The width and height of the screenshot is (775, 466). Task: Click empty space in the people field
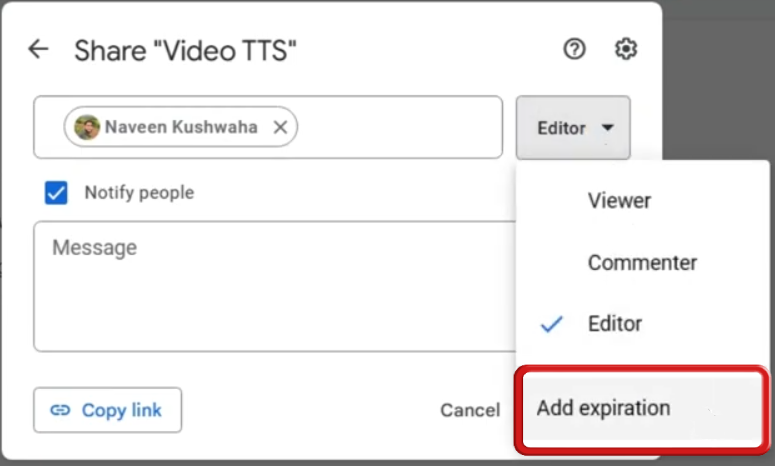pos(399,127)
